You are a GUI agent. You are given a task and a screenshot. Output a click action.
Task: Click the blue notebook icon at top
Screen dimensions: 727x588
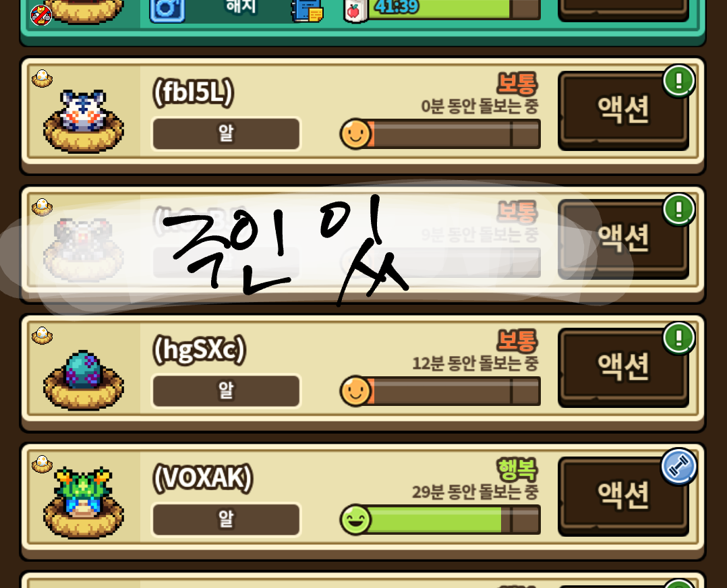pos(308,10)
